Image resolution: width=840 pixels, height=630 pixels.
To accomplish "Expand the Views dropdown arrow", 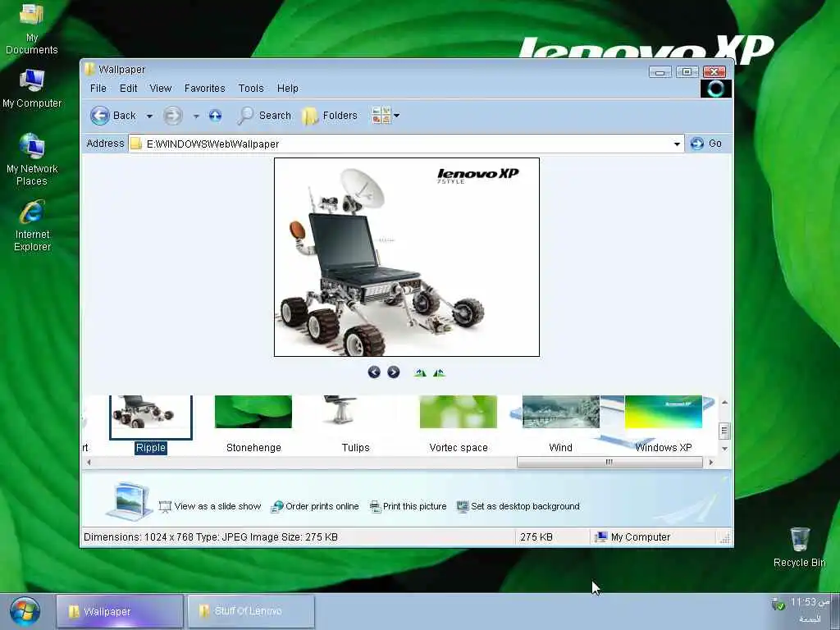I will pos(396,115).
